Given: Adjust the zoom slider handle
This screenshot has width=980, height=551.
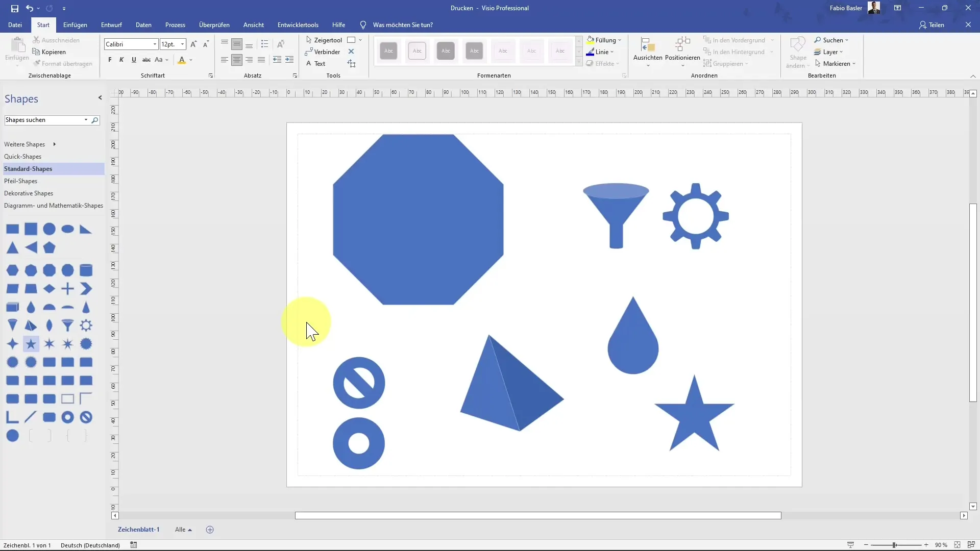Looking at the screenshot, I should point(895,545).
